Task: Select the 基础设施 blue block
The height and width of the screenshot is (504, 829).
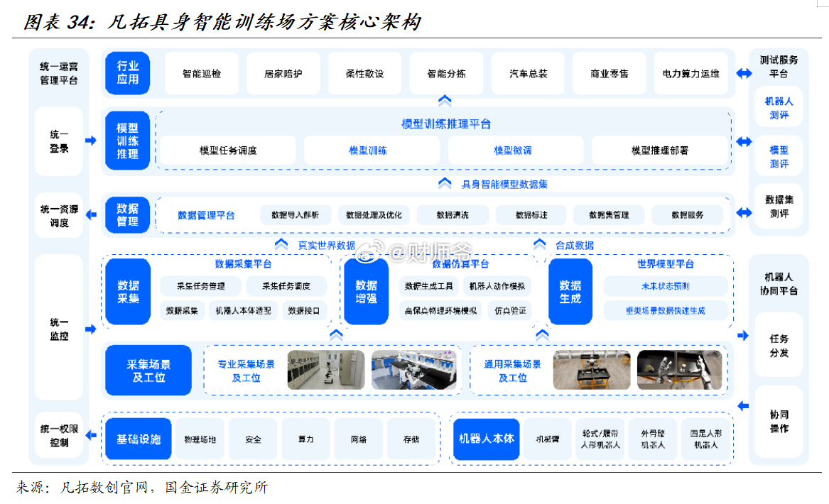Action: point(139,439)
